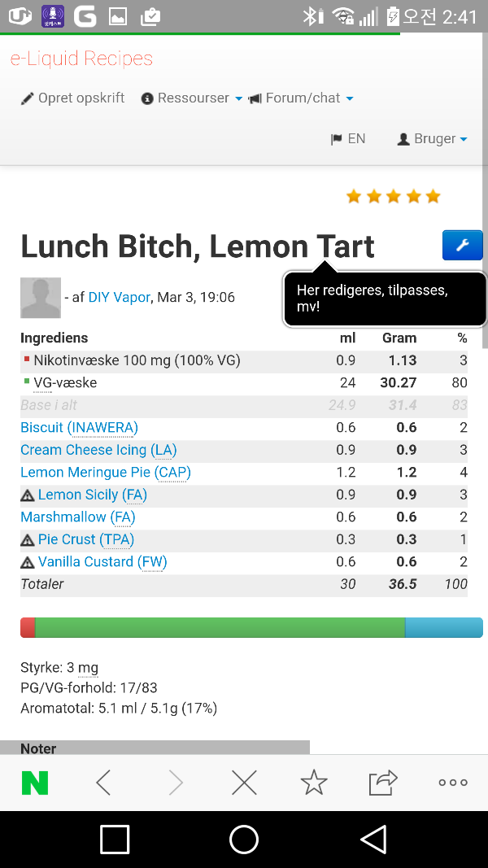
Task: Open the Forum/chat dropdown menu
Action: pos(301,98)
